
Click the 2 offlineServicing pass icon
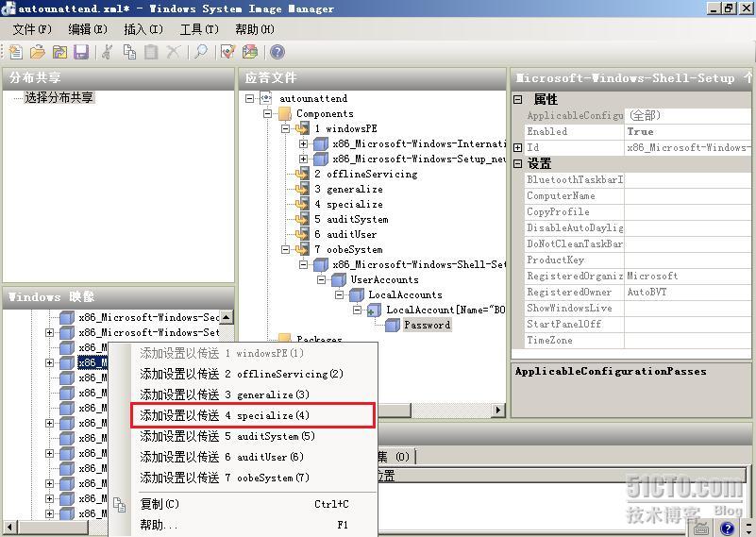pyautogui.click(x=302, y=174)
